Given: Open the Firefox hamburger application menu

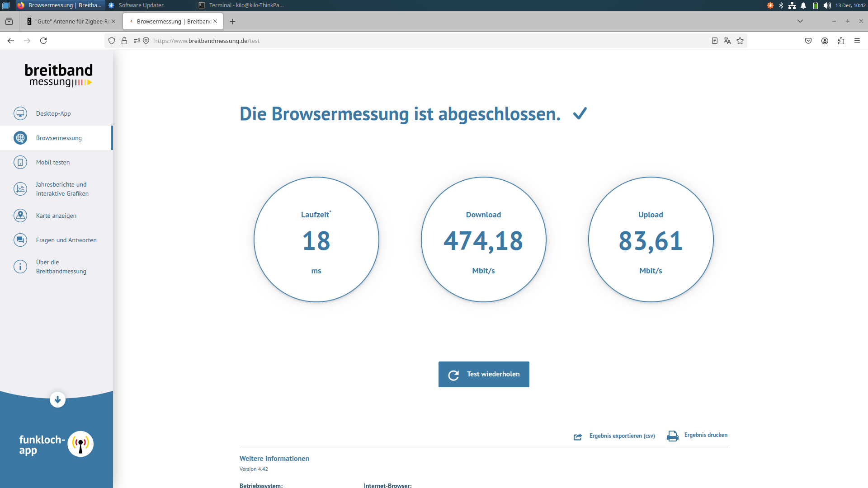Looking at the screenshot, I should [857, 41].
